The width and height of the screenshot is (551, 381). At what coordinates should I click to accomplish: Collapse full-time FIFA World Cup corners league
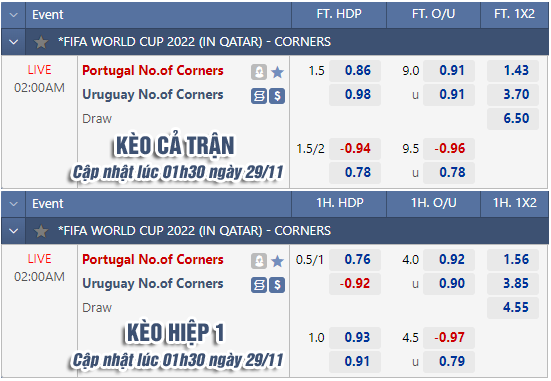[x=13, y=42]
